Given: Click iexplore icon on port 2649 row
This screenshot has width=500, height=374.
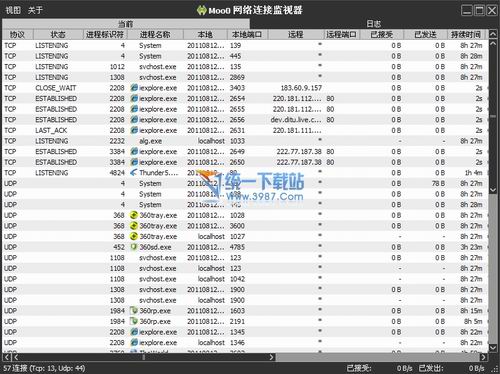Looking at the screenshot, I should pos(134,151).
